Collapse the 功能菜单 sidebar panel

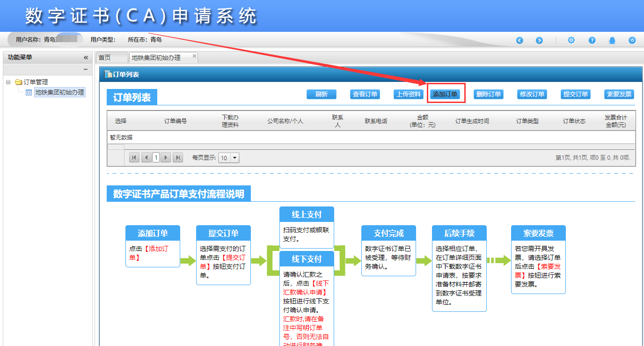pos(86,58)
